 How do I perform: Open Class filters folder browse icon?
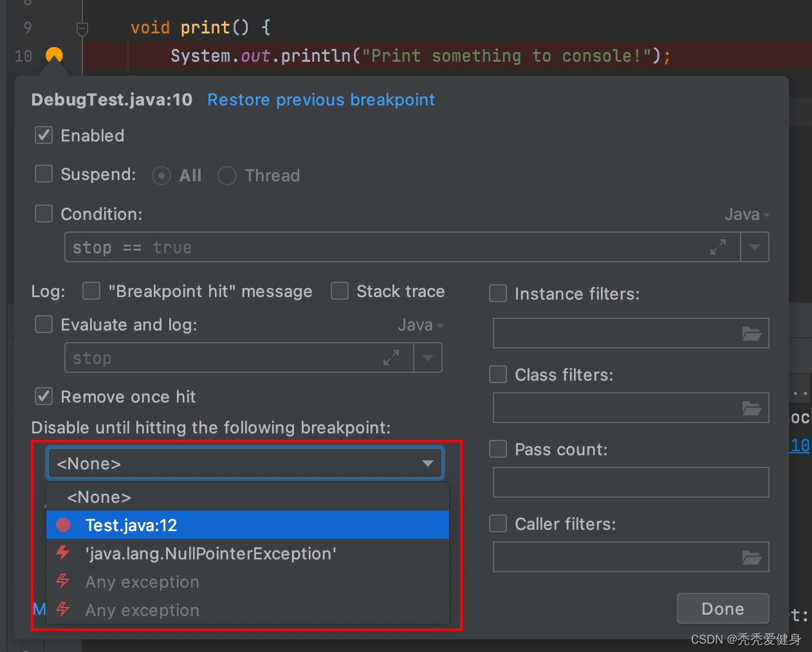point(752,408)
